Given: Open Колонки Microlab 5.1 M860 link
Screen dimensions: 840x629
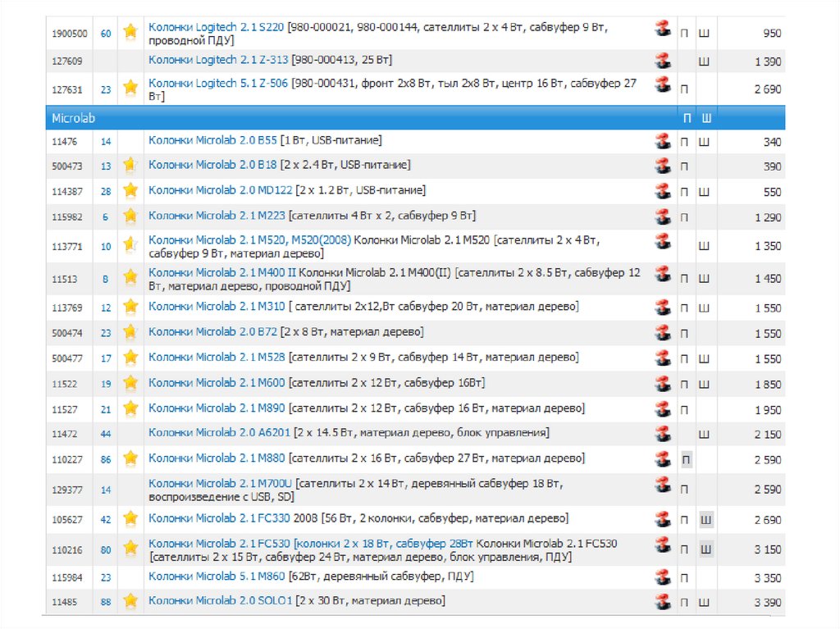Looking at the screenshot, I should [x=217, y=576].
